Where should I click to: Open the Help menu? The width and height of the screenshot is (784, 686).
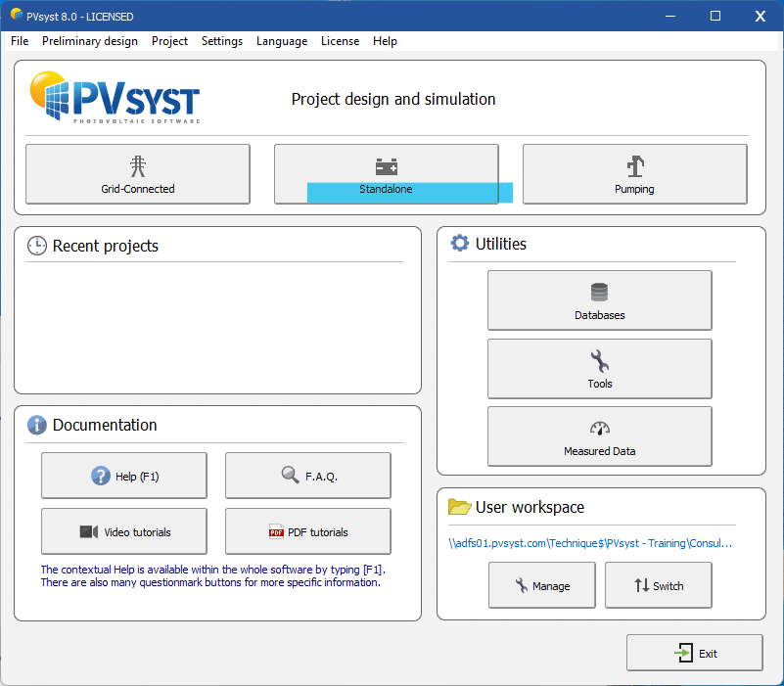(x=385, y=41)
